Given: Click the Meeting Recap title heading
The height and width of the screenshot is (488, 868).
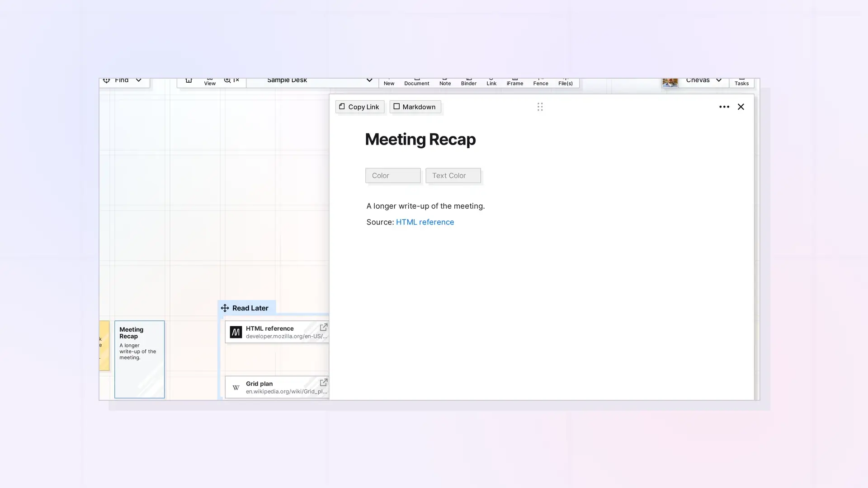Looking at the screenshot, I should pos(420,139).
